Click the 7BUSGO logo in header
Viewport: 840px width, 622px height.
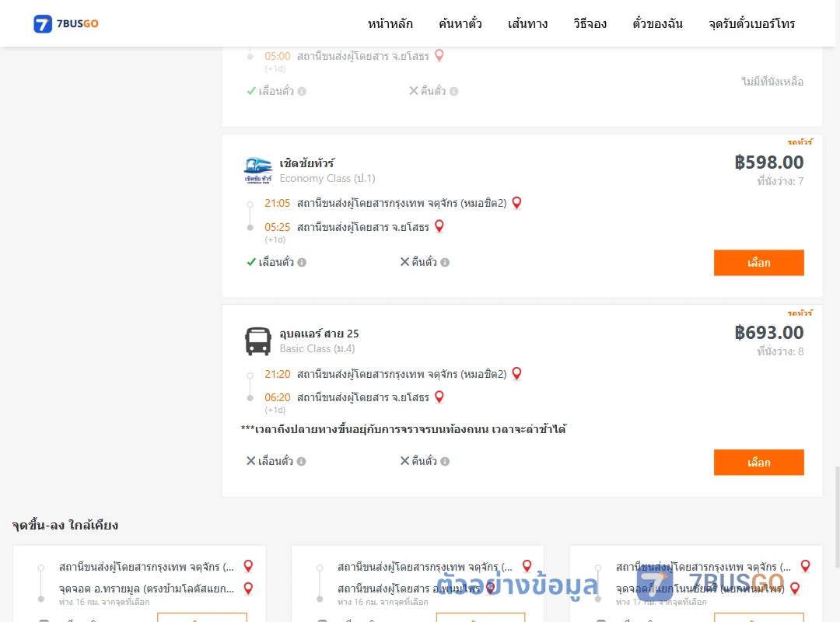click(x=66, y=23)
